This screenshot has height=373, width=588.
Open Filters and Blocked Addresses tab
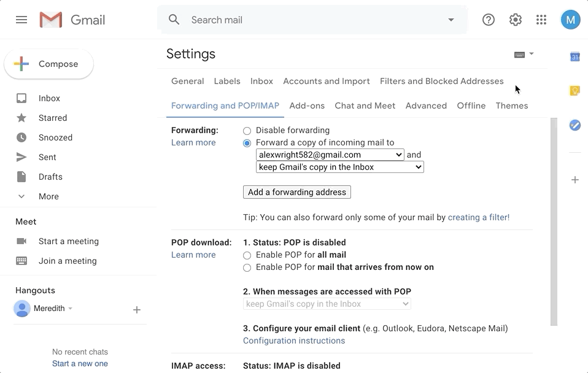441,81
